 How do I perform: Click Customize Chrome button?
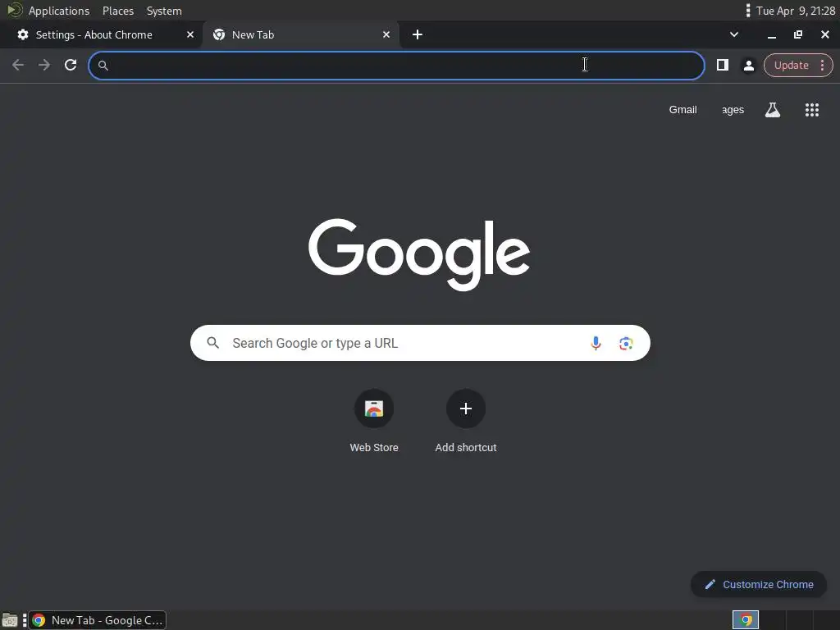[x=759, y=584]
